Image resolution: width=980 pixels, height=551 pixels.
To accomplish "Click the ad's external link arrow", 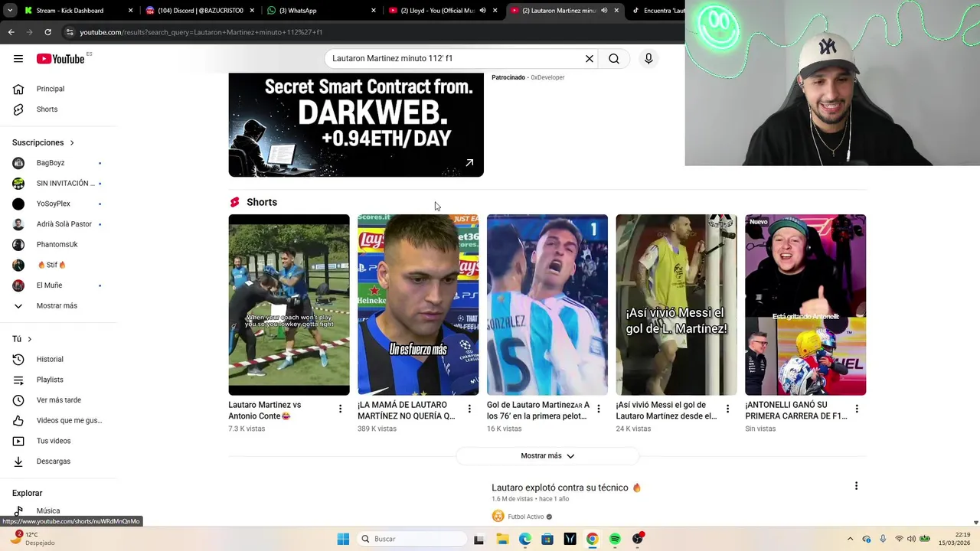I will 469,162.
